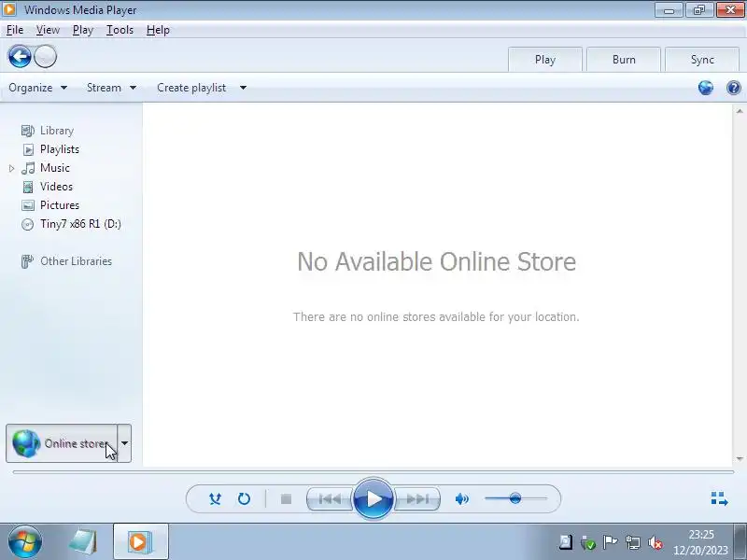Switch to Now Playing view icon
The image size is (747, 560).
(x=719, y=498)
